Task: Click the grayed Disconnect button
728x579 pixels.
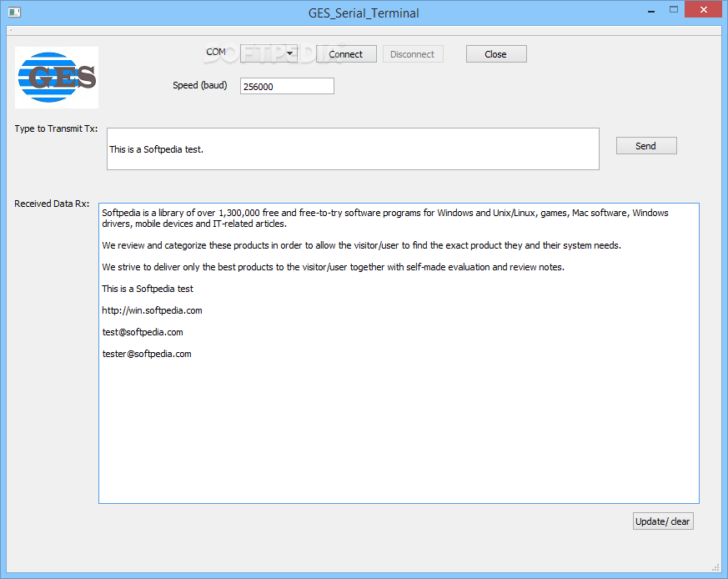Action: (x=413, y=54)
